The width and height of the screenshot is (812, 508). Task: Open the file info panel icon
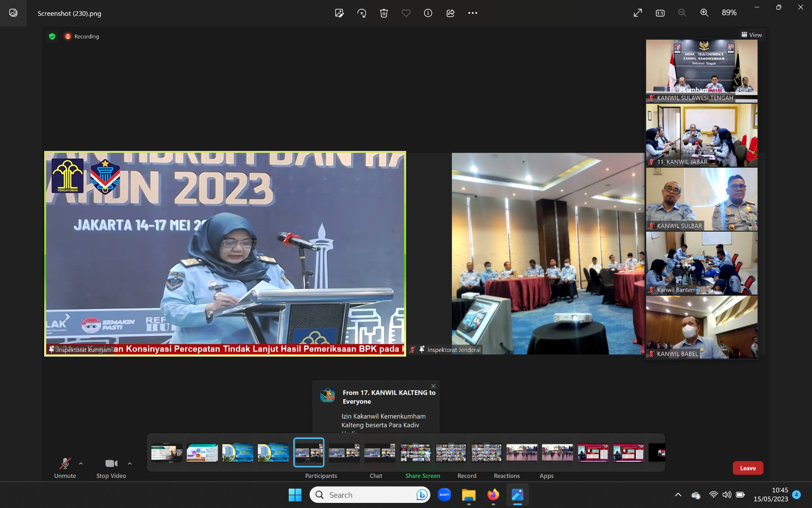pos(428,13)
